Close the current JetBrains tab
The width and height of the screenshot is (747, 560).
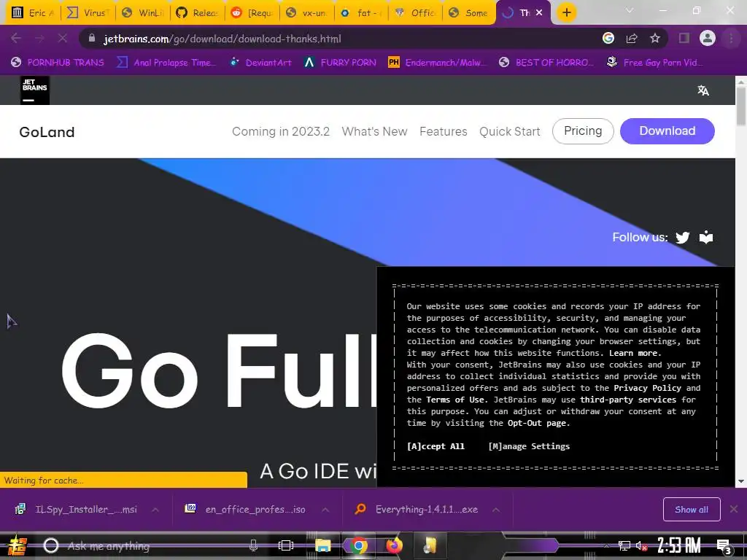[539, 13]
